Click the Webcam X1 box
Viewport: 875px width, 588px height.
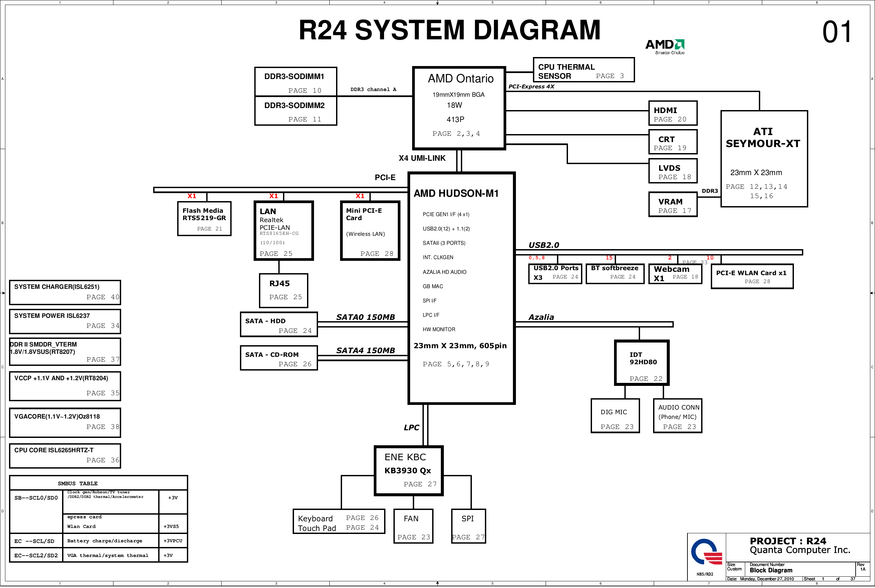(x=675, y=274)
